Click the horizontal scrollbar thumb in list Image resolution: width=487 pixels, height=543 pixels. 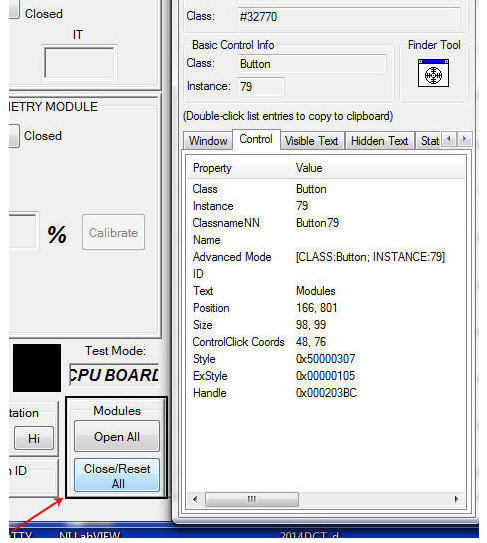pos(252,499)
